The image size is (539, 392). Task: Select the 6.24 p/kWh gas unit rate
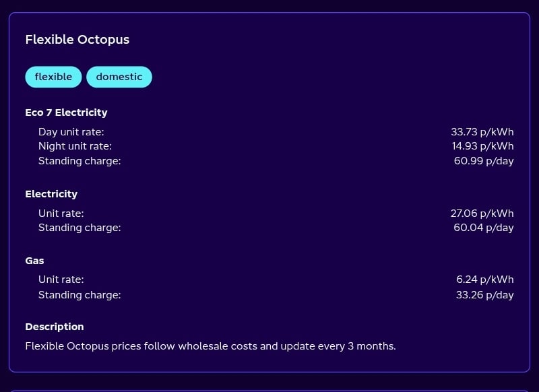(484, 280)
